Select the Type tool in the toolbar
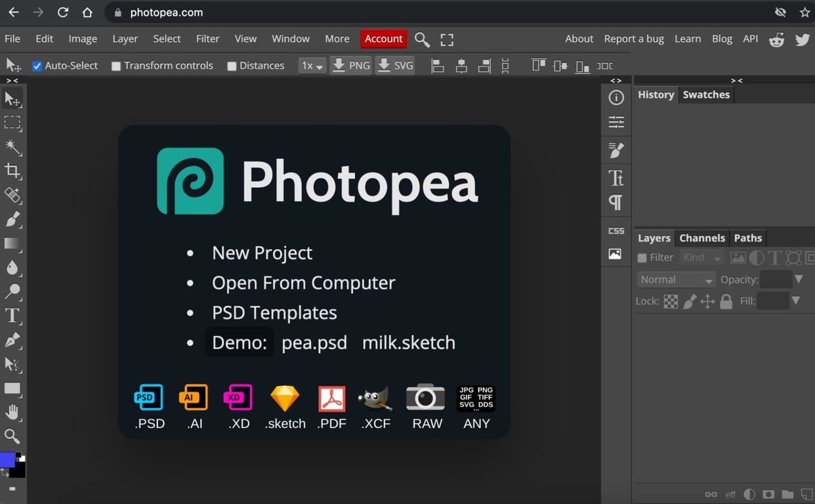815x504 pixels. pos(13,316)
